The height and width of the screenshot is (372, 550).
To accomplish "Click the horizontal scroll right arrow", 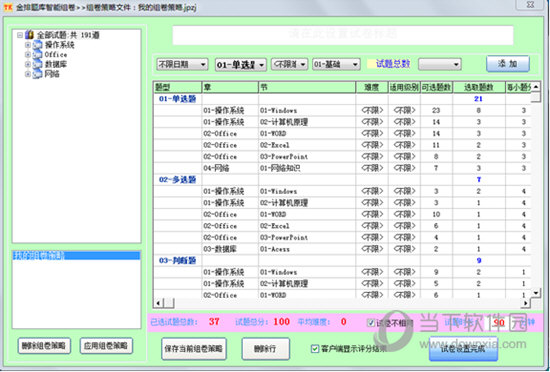I will (525, 303).
